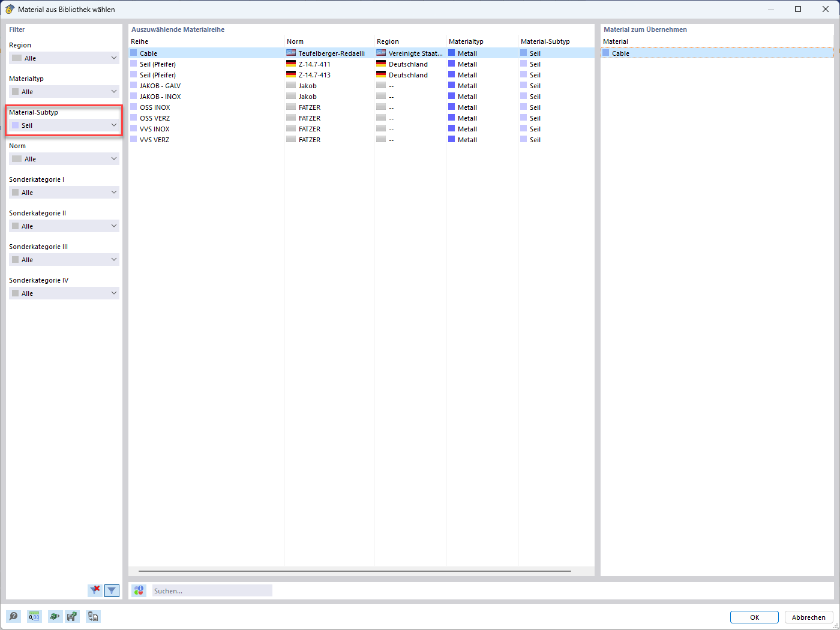Click the green import arrow icon
The width and height of the screenshot is (840, 630).
tap(55, 616)
